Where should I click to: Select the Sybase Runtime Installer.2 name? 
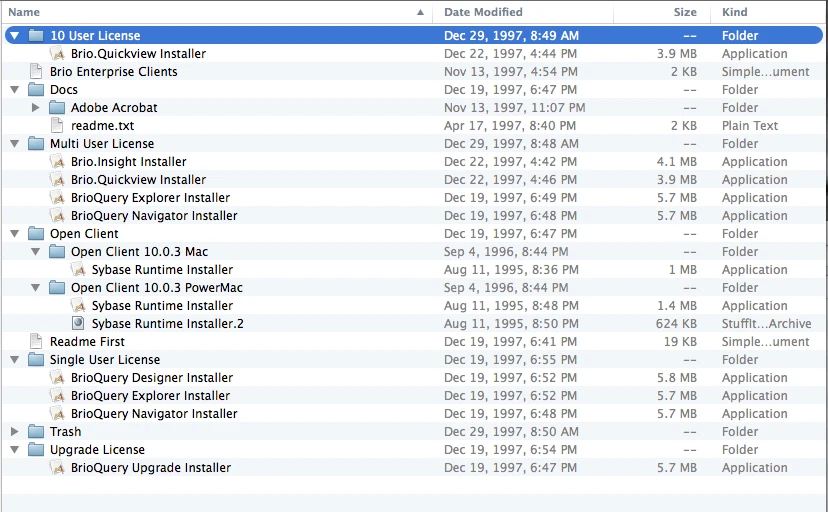tap(167, 324)
